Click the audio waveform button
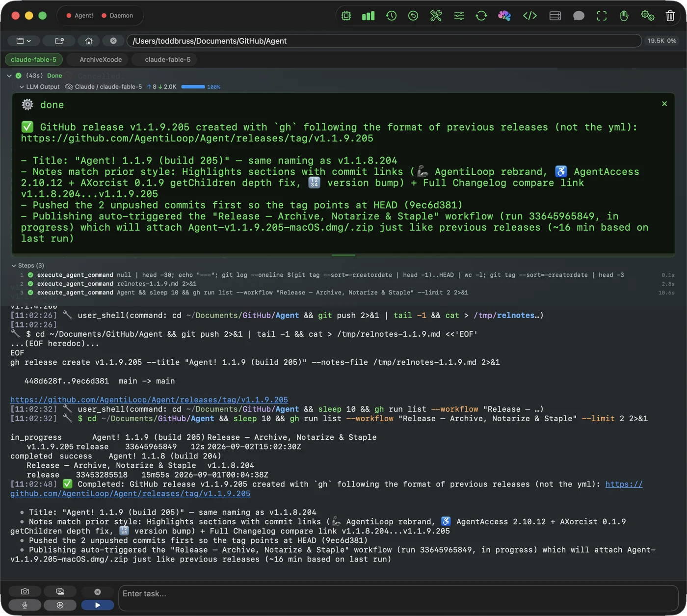 click(x=60, y=605)
